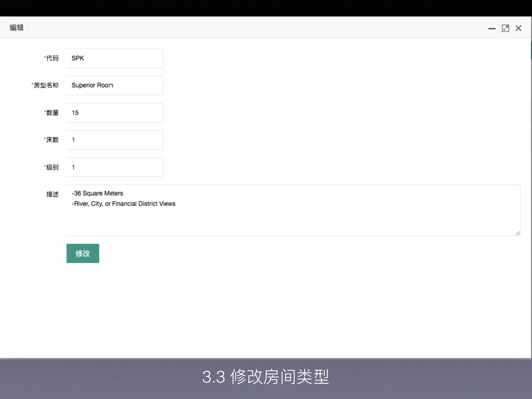The width and height of the screenshot is (532, 399).
Task: Click into the 级别 input field
Action: tap(115, 167)
